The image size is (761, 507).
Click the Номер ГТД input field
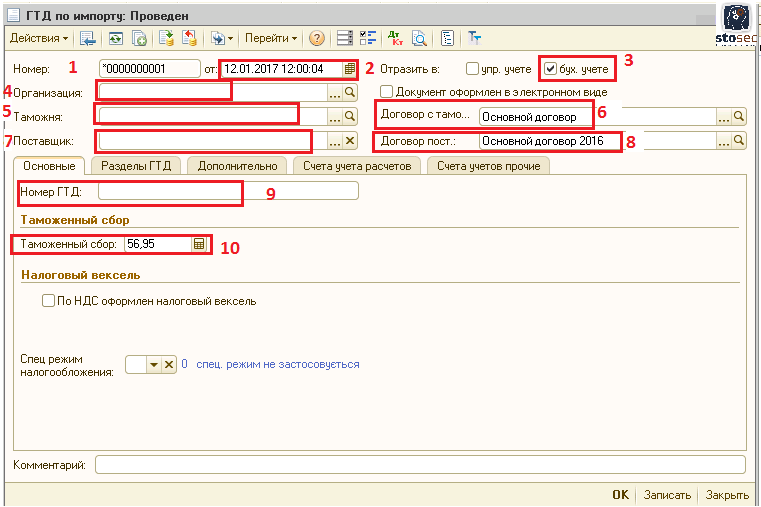tap(228, 191)
